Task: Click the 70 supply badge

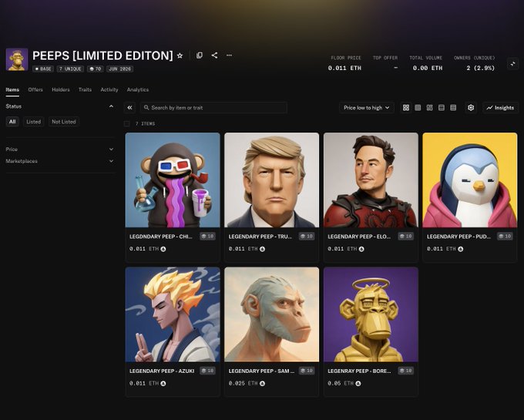Action: 96,69
